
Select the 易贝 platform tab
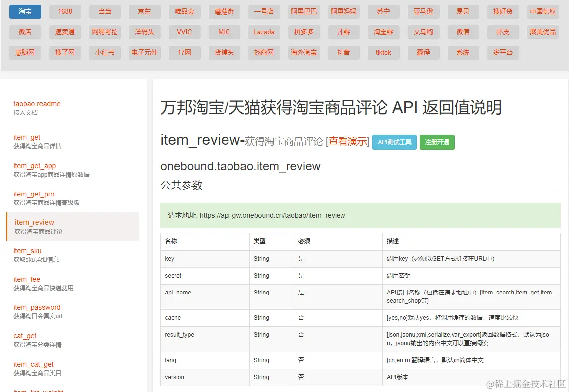pyautogui.click(x=463, y=11)
